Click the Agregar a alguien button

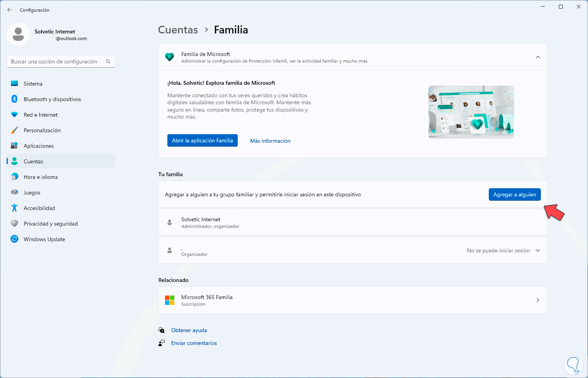tap(514, 194)
